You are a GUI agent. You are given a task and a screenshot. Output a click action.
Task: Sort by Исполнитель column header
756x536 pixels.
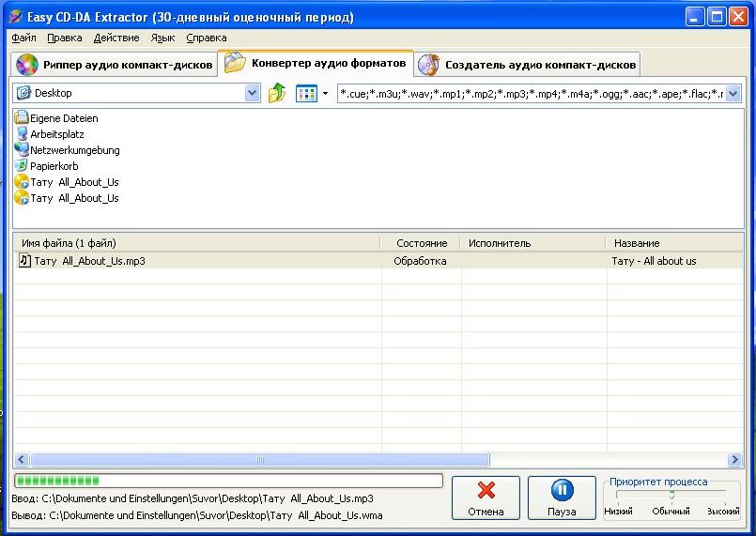532,243
